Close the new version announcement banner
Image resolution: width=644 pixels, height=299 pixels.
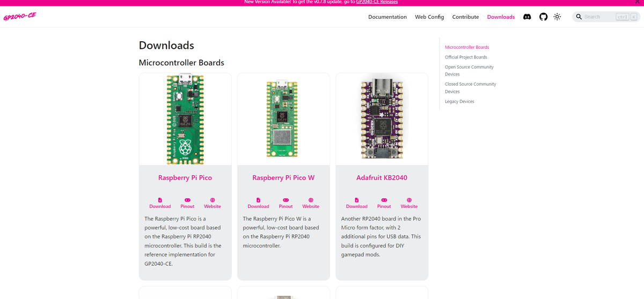point(636,2)
